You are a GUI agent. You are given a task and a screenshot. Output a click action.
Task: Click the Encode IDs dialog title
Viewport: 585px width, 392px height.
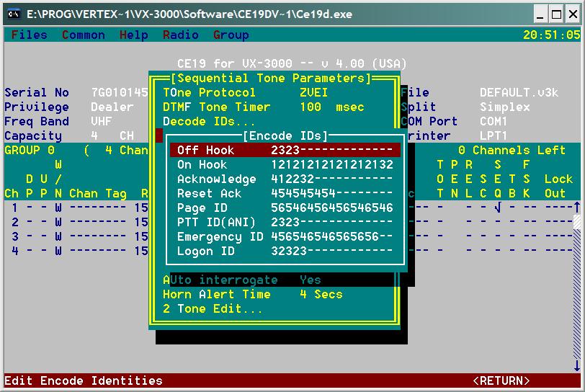point(285,135)
